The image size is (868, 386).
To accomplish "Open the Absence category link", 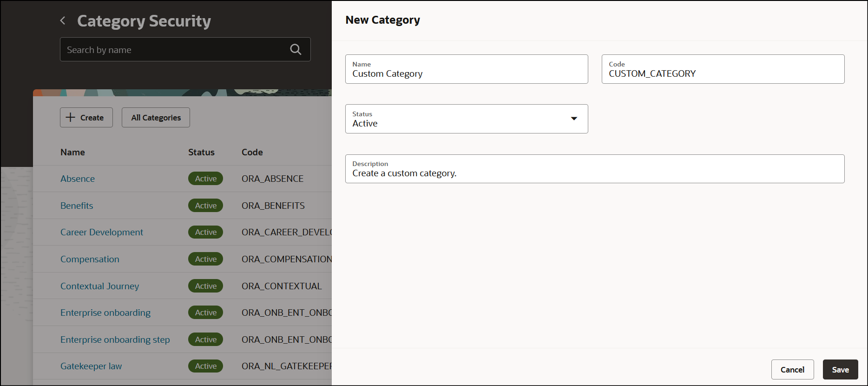I will (x=78, y=179).
